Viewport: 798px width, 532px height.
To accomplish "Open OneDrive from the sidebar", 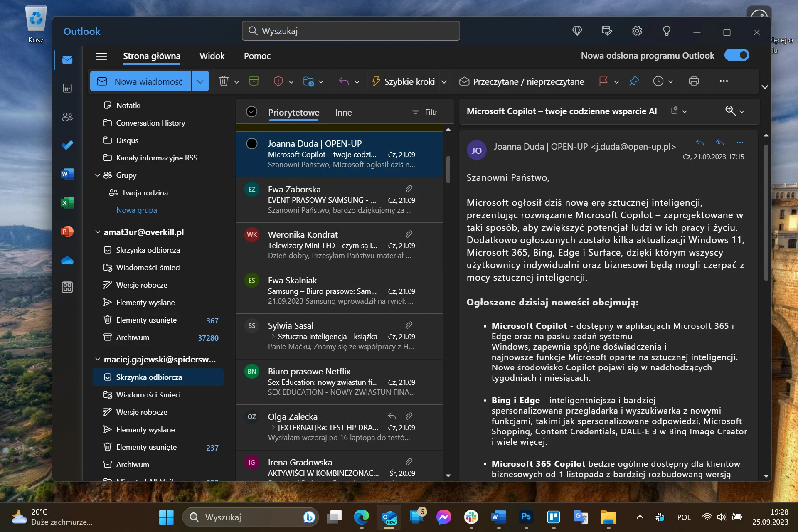I will click(67, 260).
